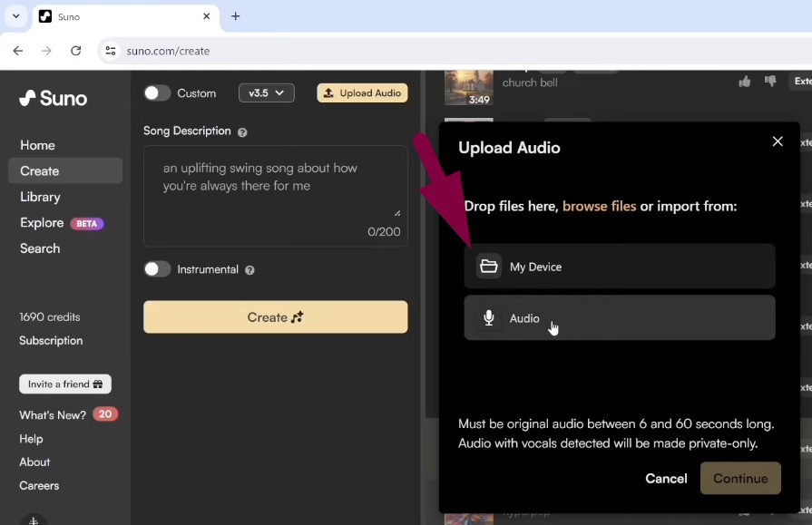The width and height of the screenshot is (812, 525).
Task: Click the browse files link
Action: (x=599, y=206)
